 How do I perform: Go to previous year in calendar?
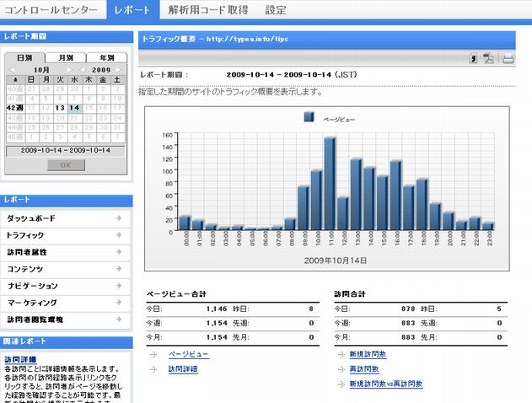pyautogui.click(x=82, y=69)
